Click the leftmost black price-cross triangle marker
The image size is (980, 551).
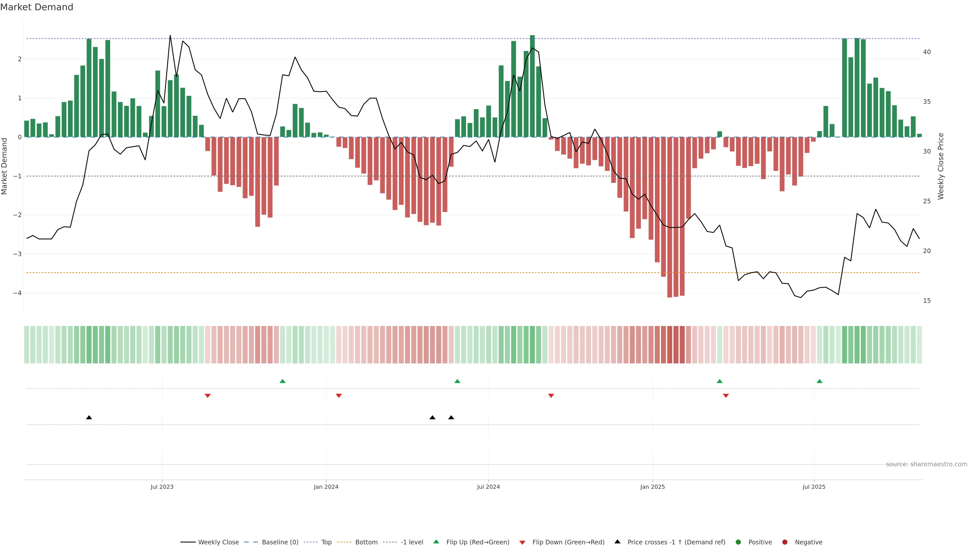point(89,418)
